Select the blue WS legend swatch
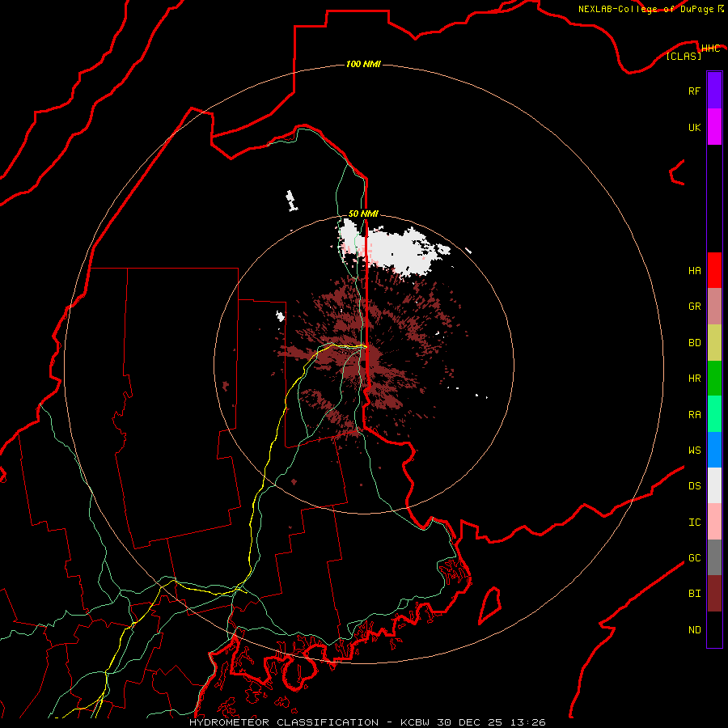 coord(714,450)
